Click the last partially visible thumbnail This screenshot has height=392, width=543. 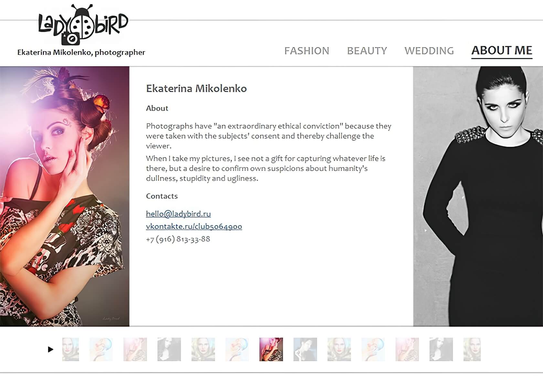pyautogui.click(x=472, y=349)
